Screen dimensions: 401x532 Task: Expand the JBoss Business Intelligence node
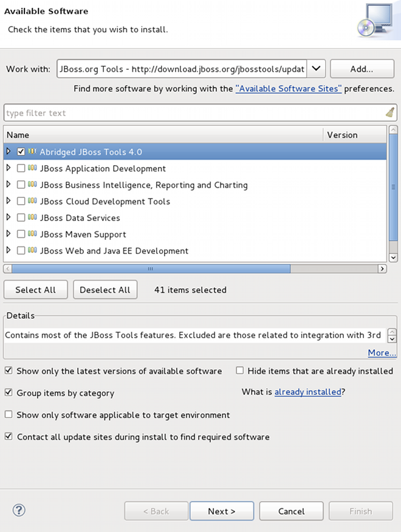tap(9, 184)
